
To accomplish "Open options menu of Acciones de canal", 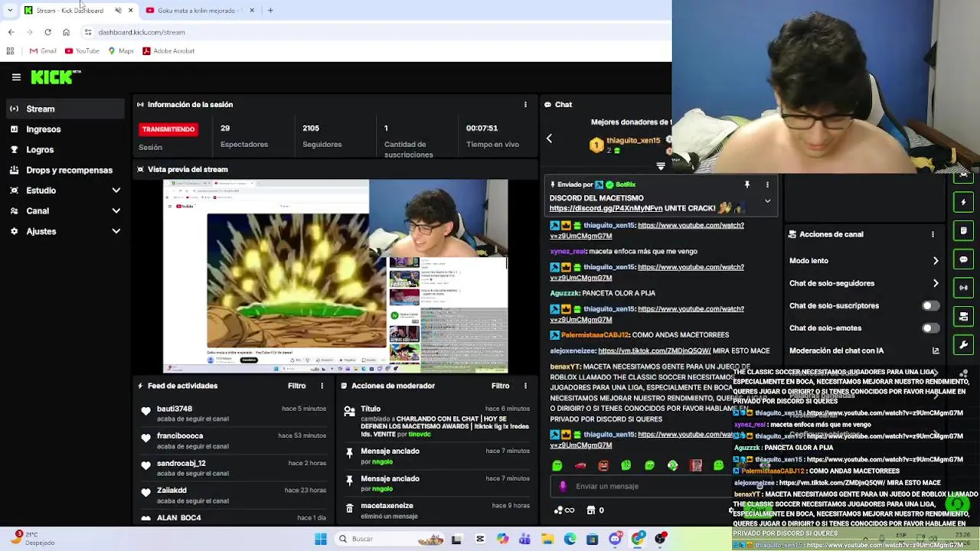I will pos(933,234).
